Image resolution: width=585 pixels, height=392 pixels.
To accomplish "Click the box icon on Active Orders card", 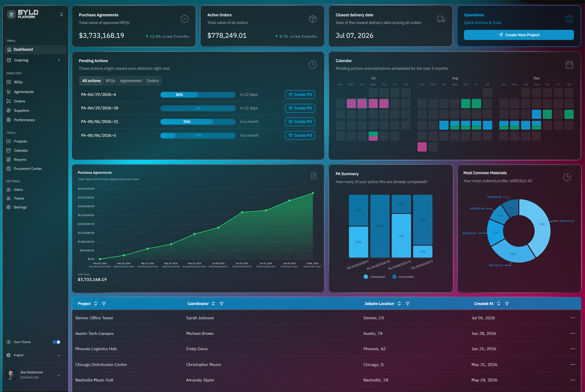I will click(x=313, y=19).
